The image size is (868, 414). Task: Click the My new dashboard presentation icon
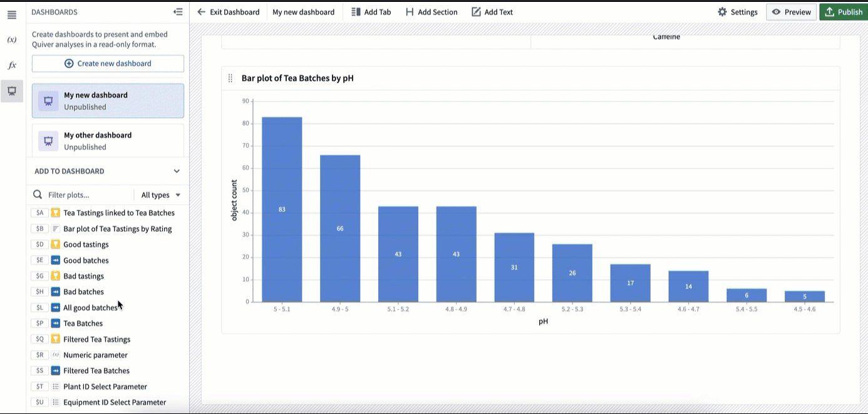point(48,101)
